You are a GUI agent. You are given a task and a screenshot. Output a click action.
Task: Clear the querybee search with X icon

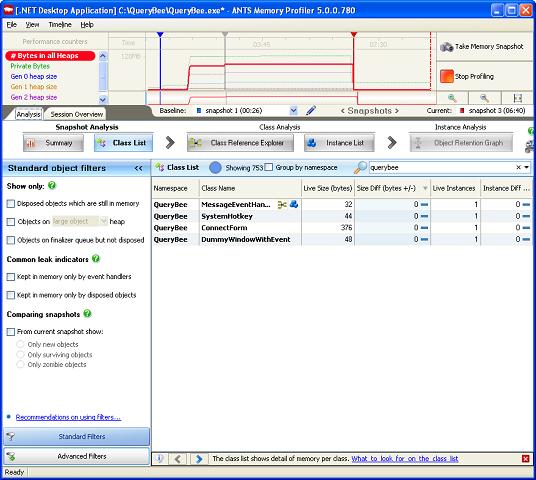518,168
